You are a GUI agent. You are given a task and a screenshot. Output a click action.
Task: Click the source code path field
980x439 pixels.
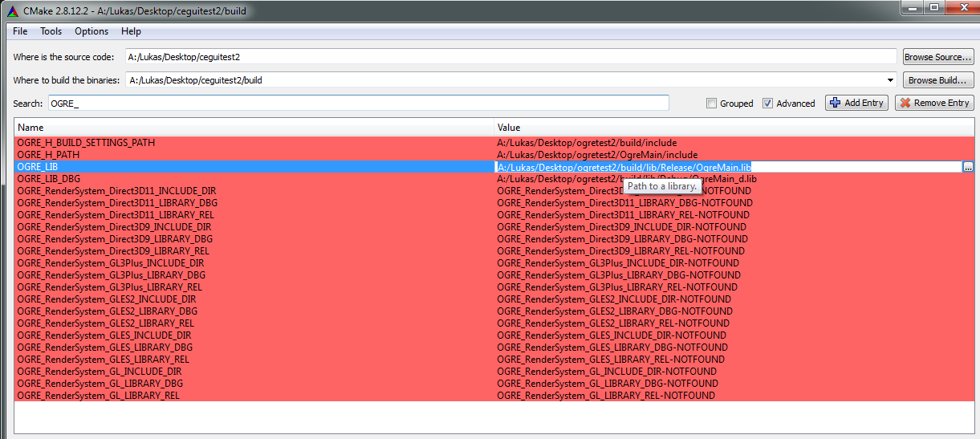click(x=510, y=57)
